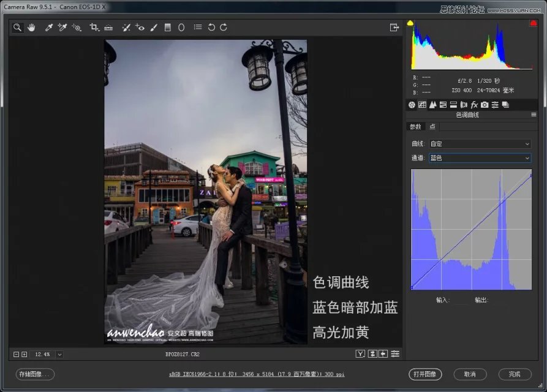
Task: Open the Split Toning panel icon
Action: click(x=453, y=105)
